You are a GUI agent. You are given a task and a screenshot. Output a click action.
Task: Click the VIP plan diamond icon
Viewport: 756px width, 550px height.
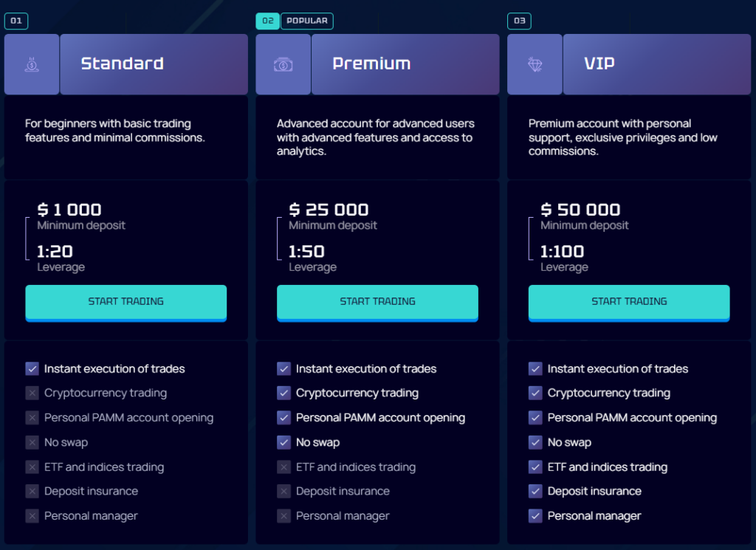click(x=535, y=64)
